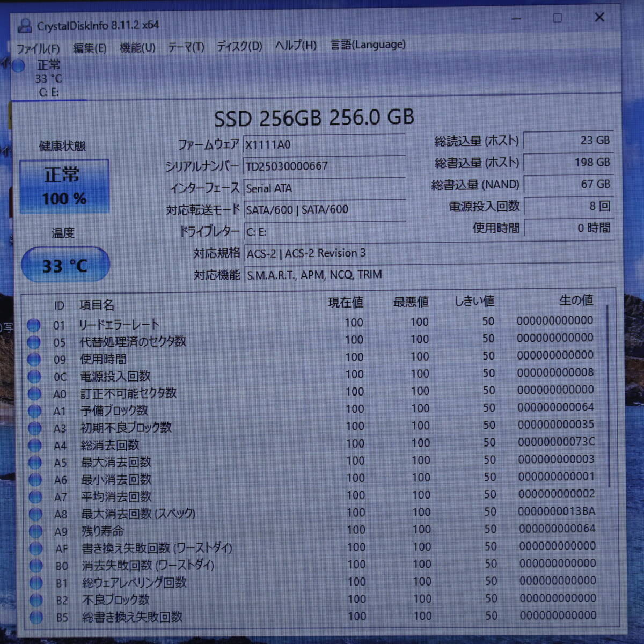644x644 pixels.
Task: Open the 言語(Language) menu
Action: click(368, 45)
